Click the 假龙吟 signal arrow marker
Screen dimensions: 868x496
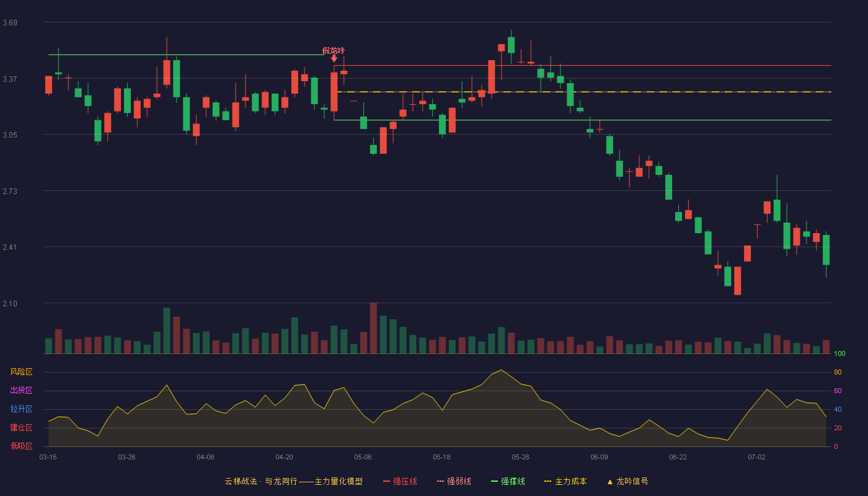pyautogui.click(x=334, y=59)
